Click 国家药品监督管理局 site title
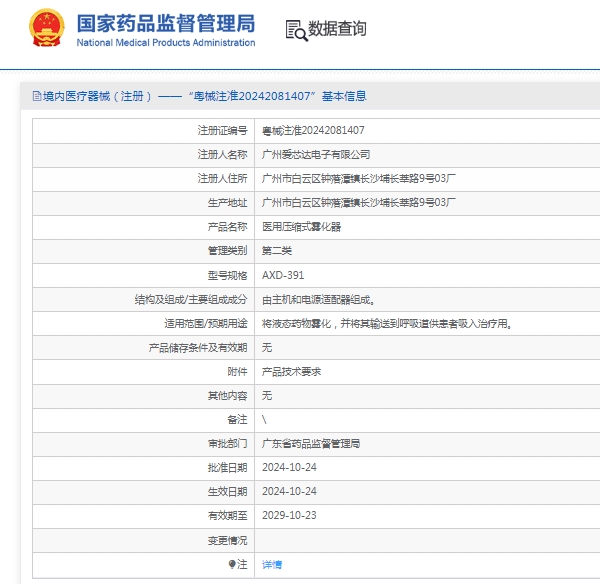This screenshot has height=584, width=600. click(166, 23)
